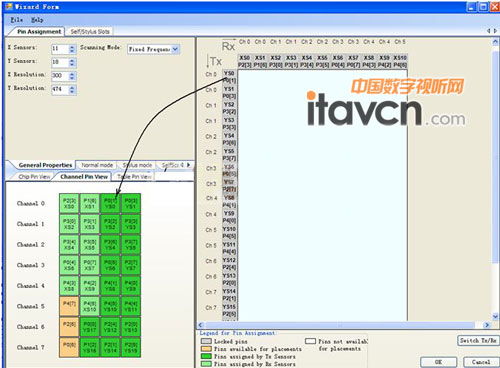Show more mode tabs with right arrow
The height and width of the screenshot is (368, 500).
click(x=188, y=165)
